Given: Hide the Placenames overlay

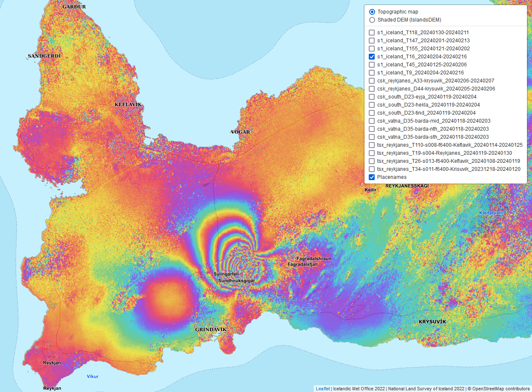Looking at the screenshot, I should [372, 177].
